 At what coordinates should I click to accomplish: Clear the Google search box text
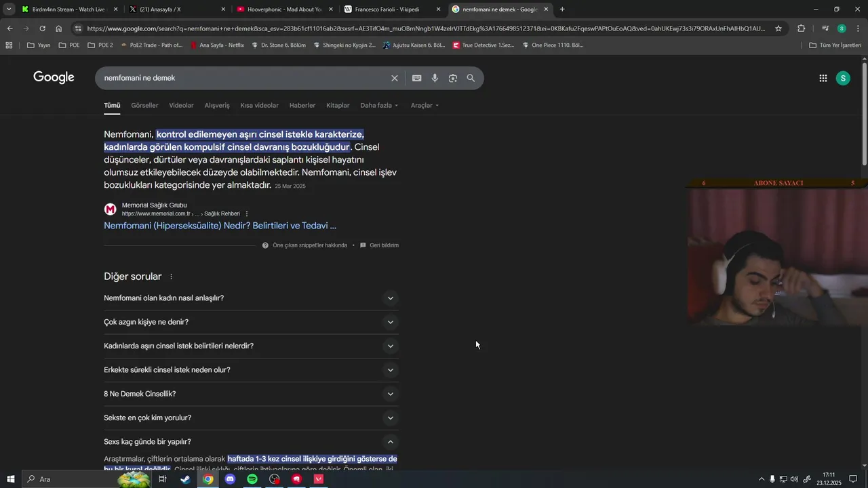(395, 78)
